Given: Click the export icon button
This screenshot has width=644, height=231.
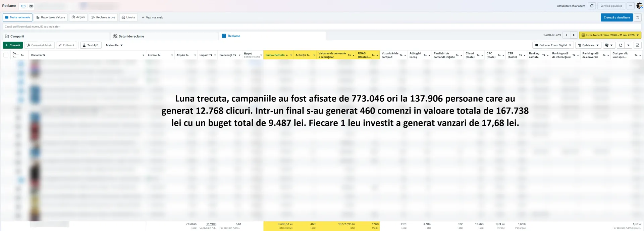Looking at the screenshot, I should (x=621, y=45).
